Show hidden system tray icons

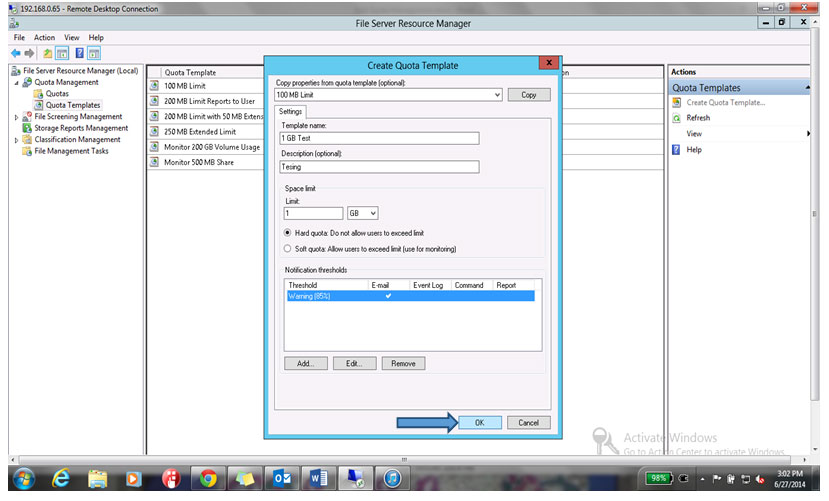(703, 479)
